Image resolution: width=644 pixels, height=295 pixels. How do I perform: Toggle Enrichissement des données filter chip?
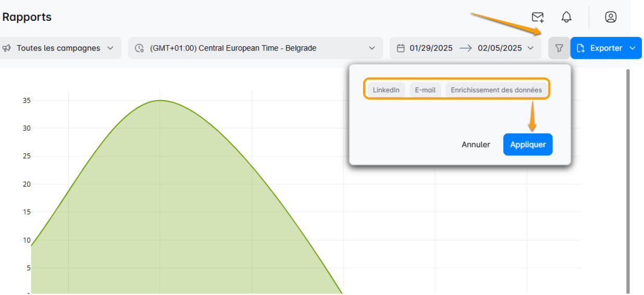(x=496, y=90)
